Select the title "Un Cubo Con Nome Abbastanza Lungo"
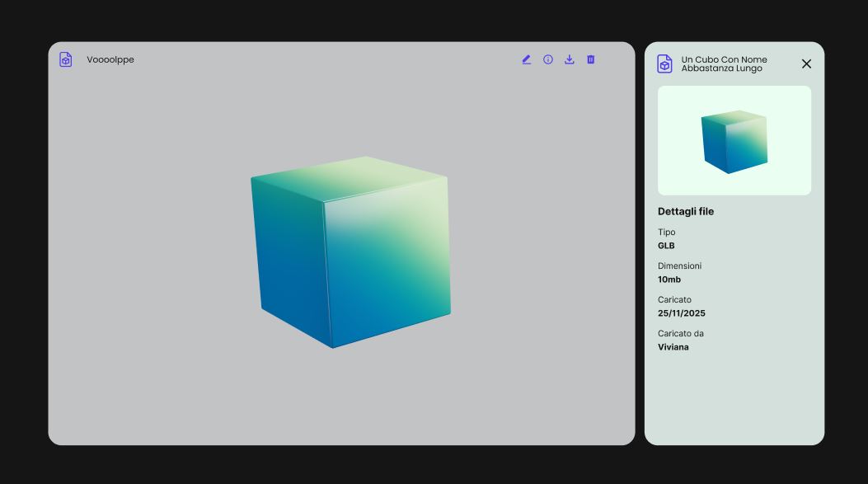This screenshot has height=484, width=868. point(723,63)
